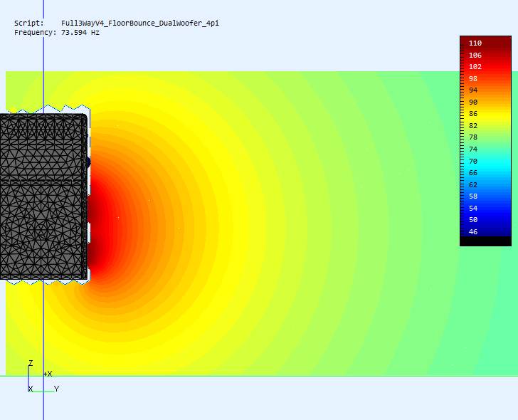518x420 pixels.
Task: Click the 'Frequency:' label
Action: coord(36,32)
